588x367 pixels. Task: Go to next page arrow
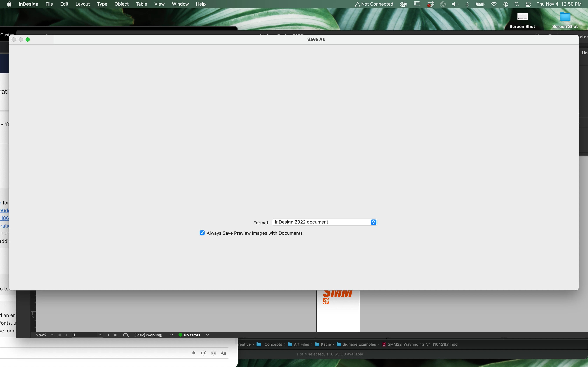pyautogui.click(x=108, y=335)
